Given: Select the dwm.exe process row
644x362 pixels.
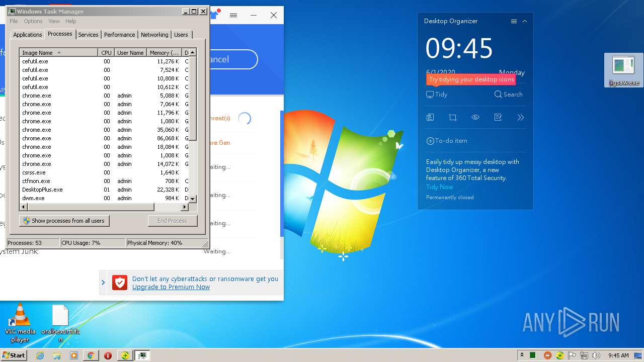Looking at the screenshot, I should (x=104, y=198).
